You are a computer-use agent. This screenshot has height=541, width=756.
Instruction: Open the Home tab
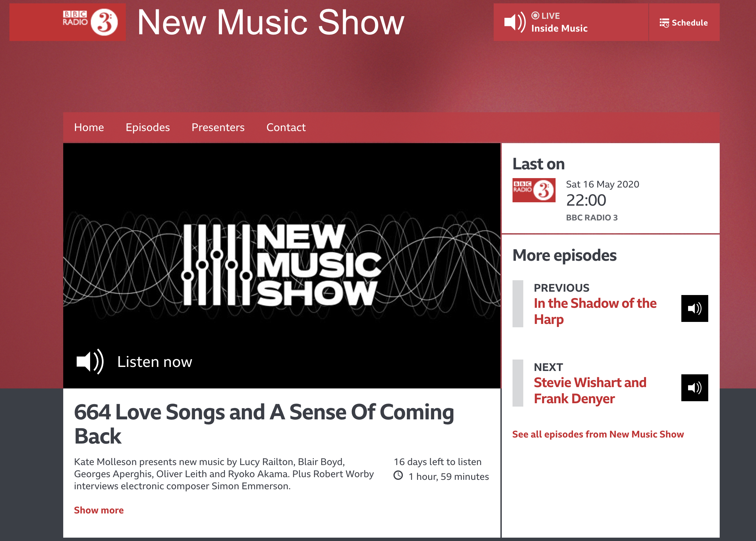(x=89, y=127)
